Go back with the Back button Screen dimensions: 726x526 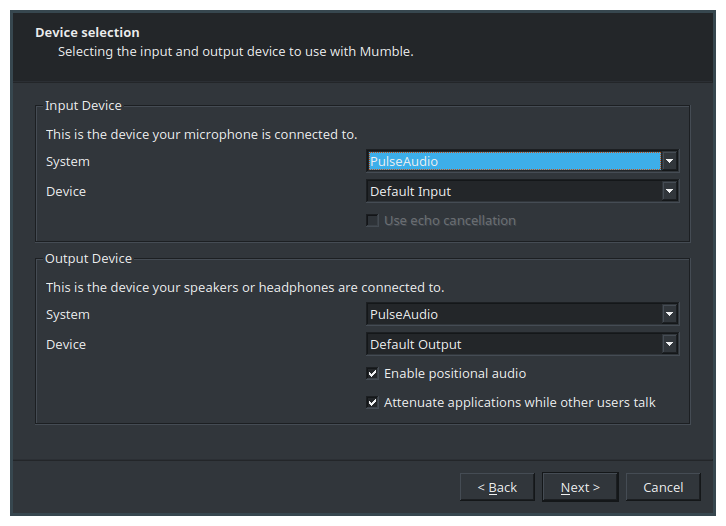[497, 487]
